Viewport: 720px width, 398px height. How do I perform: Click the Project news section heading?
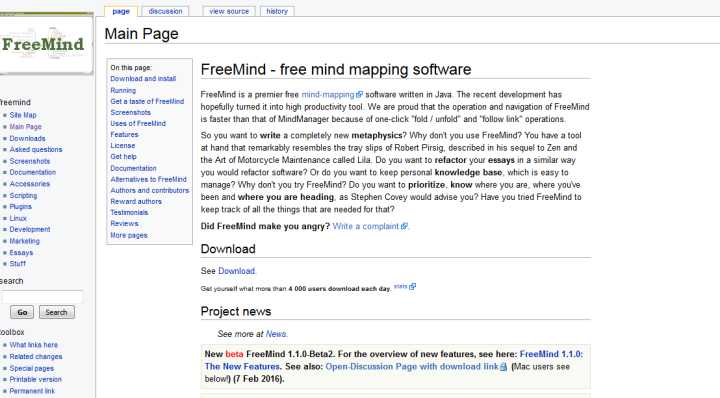[x=236, y=312]
